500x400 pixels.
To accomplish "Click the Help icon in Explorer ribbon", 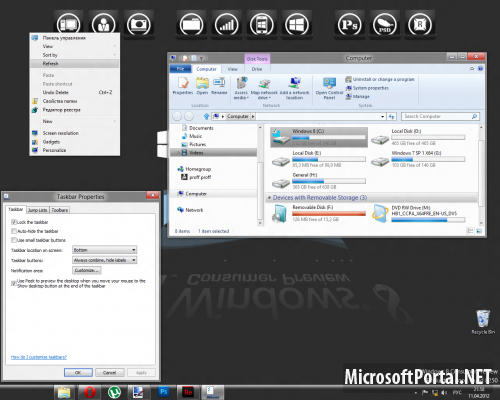I will [x=480, y=69].
